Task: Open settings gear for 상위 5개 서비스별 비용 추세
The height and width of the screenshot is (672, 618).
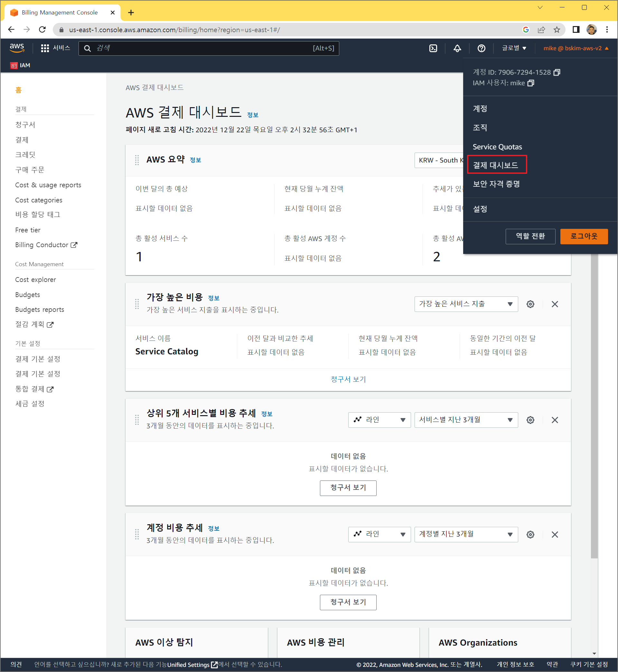Action: pyautogui.click(x=530, y=420)
